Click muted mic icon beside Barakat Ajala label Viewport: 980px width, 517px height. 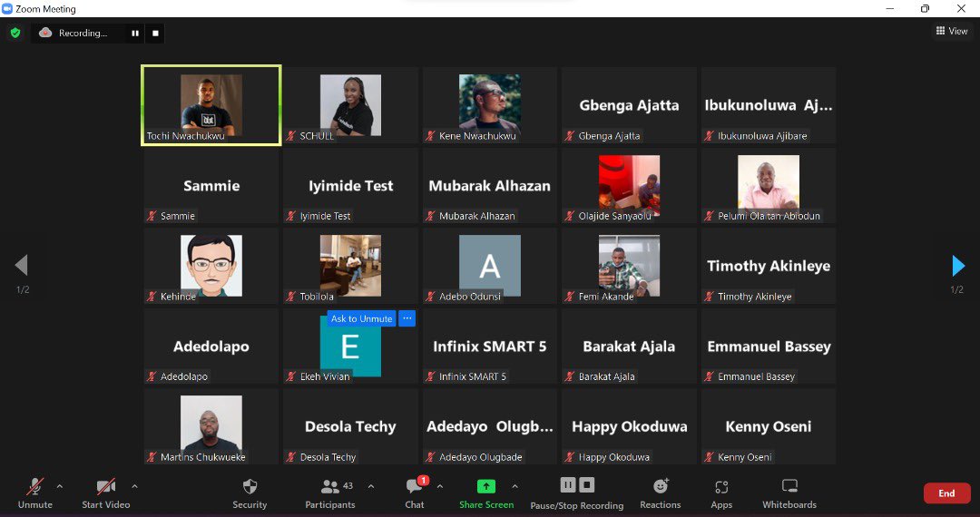click(569, 376)
